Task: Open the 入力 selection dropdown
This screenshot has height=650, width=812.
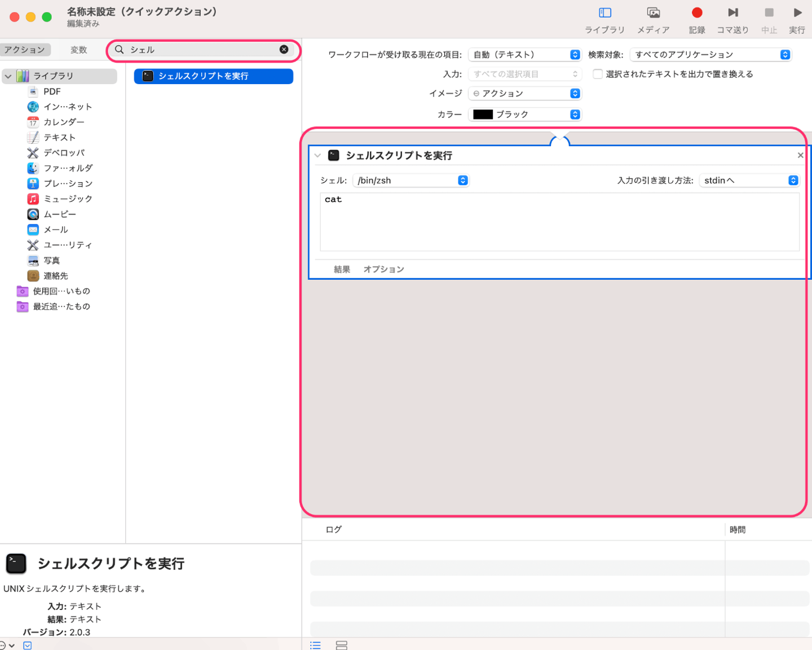Action: (x=524, y=74)
